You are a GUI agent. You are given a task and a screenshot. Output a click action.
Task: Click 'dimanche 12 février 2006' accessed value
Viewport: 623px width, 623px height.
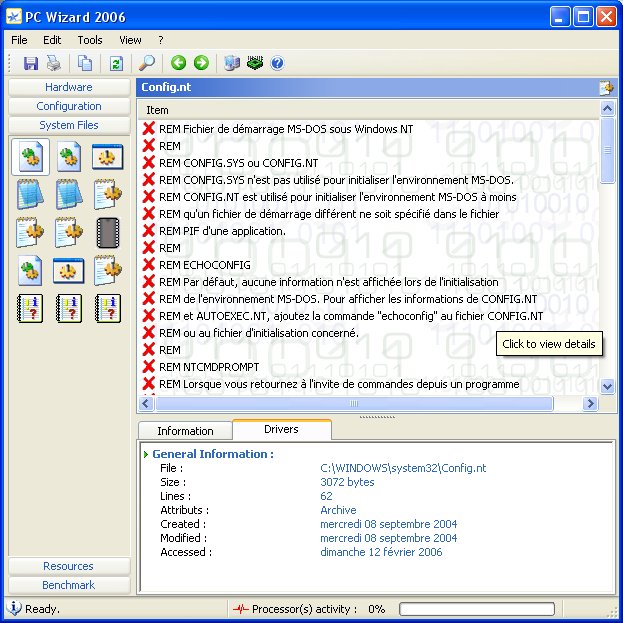click(x=381, y=552)
